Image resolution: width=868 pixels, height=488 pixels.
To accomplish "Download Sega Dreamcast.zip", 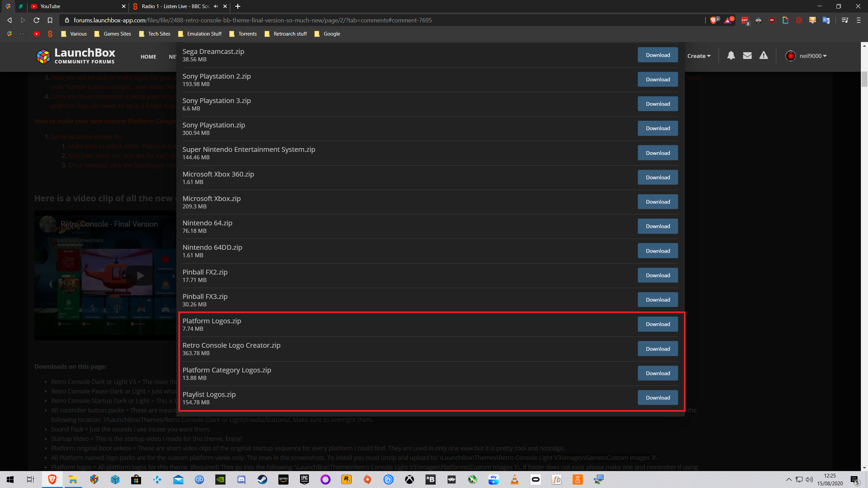I will pos(658,55).
